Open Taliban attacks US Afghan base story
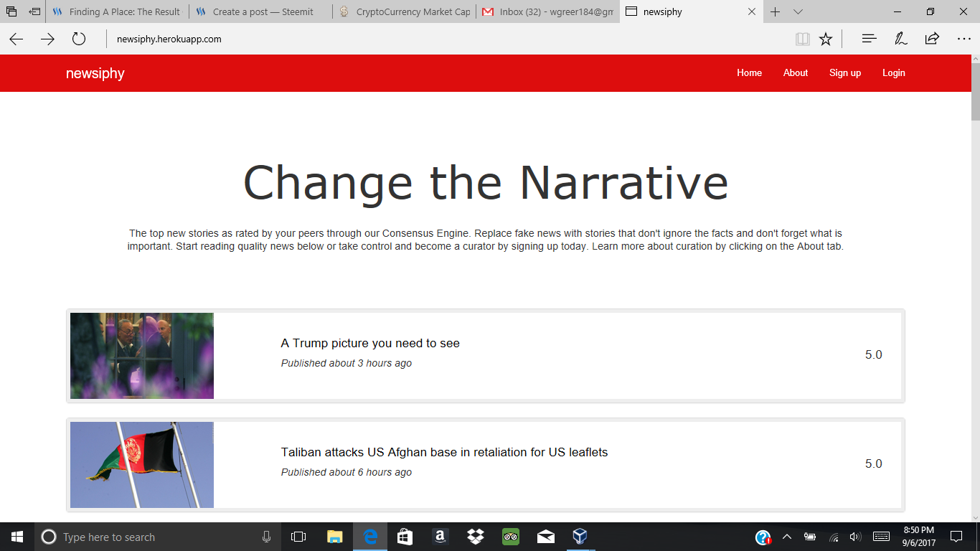Screen dimensions: 980x551 (444, 452)
